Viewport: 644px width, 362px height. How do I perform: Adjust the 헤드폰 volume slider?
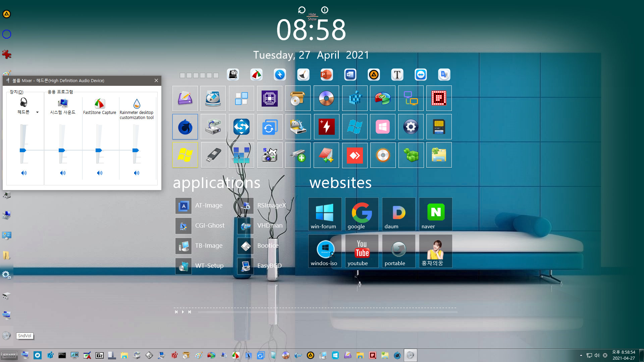coord(23,150)
